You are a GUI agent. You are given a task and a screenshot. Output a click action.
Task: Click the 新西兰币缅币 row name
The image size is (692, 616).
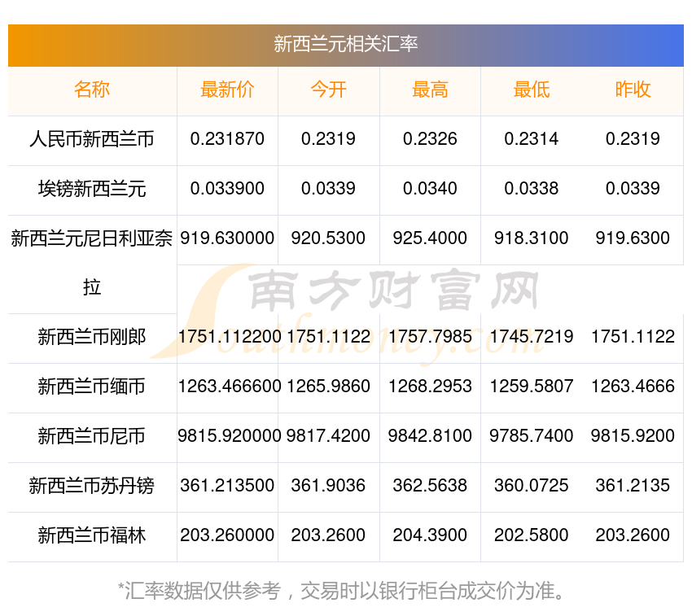pos(92,387)
